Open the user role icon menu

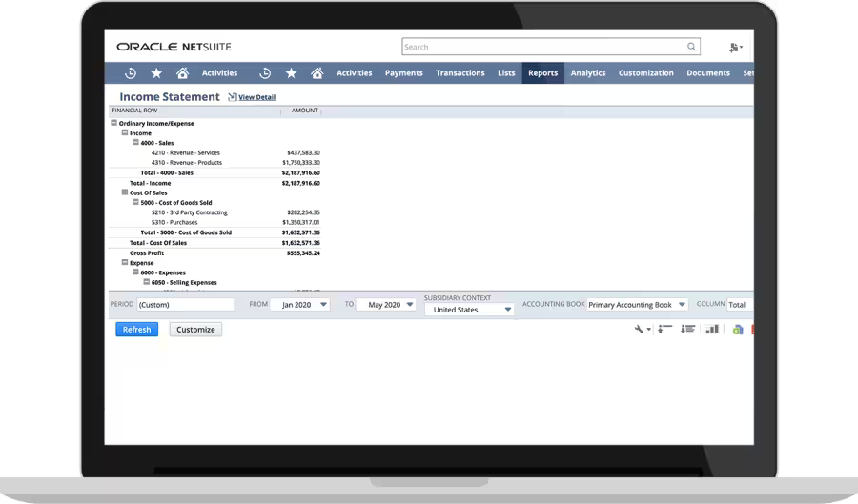[x=735, y=48]
